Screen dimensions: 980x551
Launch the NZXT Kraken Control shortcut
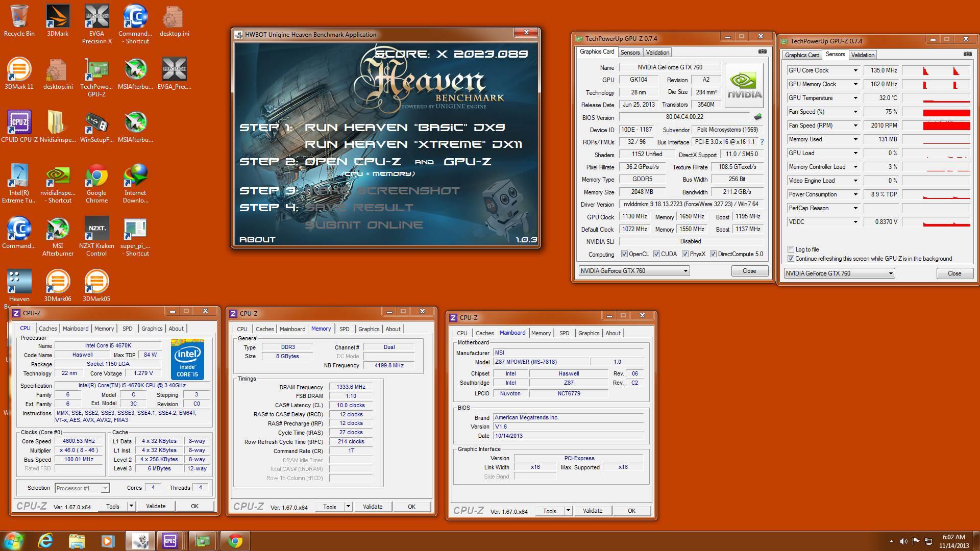point(96,236)
